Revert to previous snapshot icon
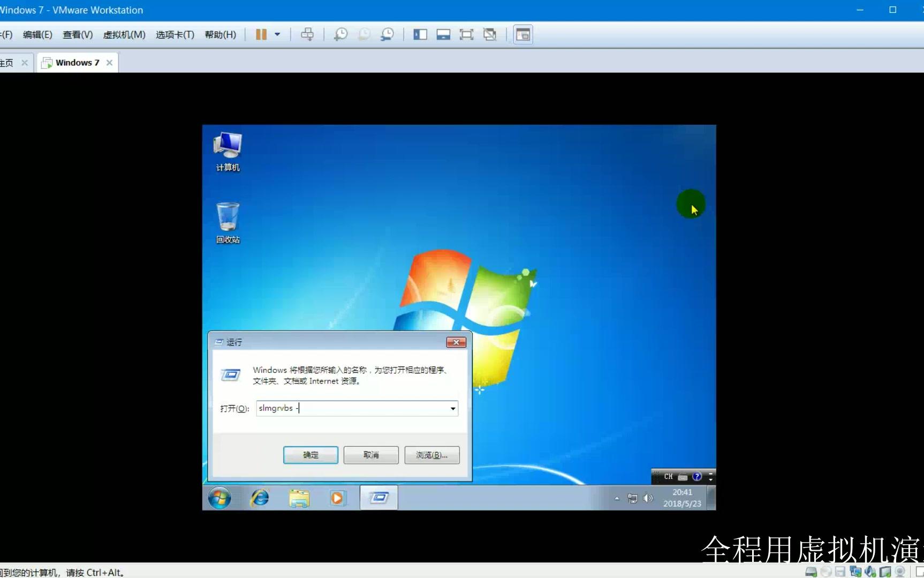Viewport: 924px width, 578px height. [x=364, y=34]
